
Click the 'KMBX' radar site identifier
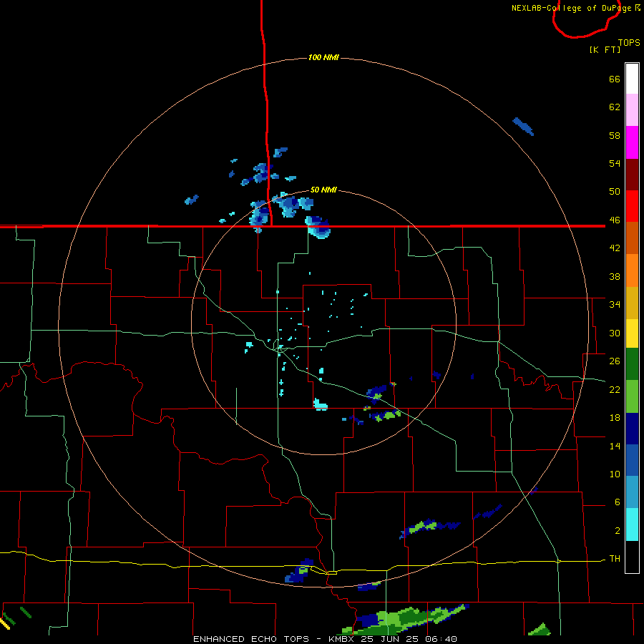(342, 639)
